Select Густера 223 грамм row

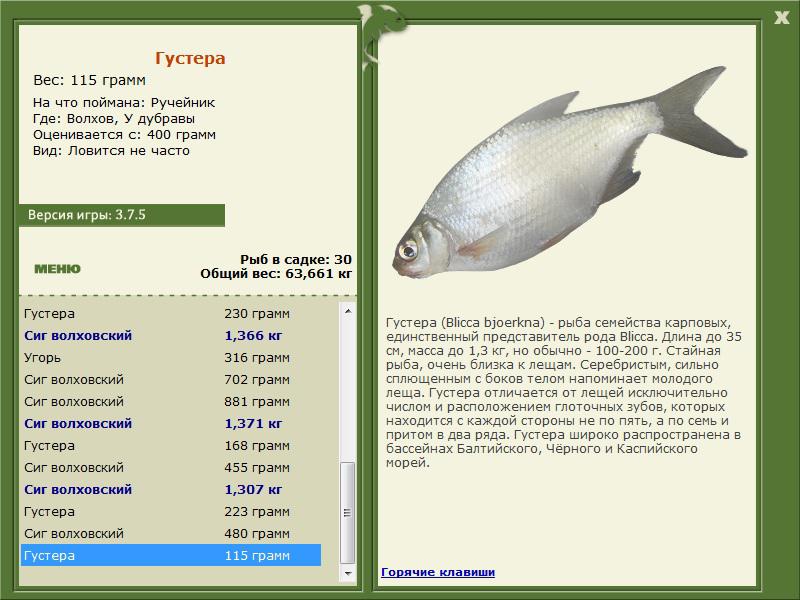[171, 511]
